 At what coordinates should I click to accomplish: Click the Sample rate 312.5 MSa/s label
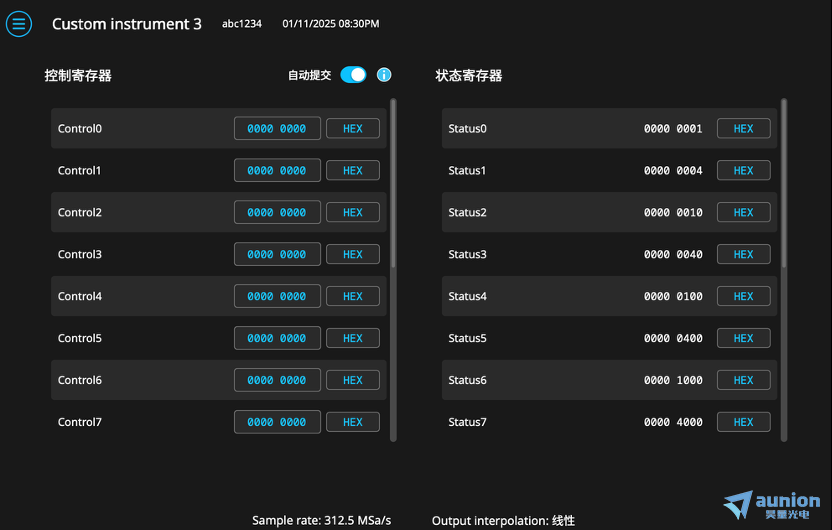point(321,520)
